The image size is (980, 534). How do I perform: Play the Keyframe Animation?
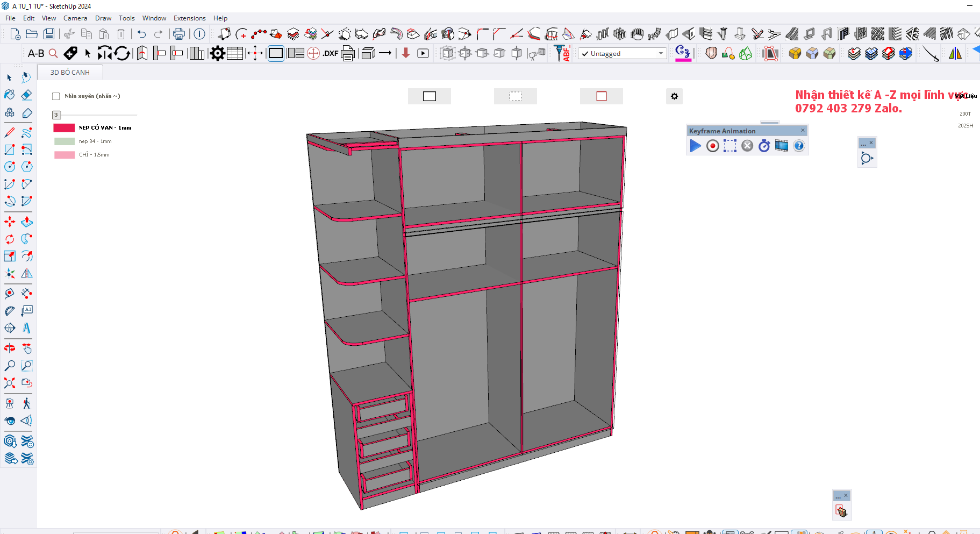click(695, 146)
